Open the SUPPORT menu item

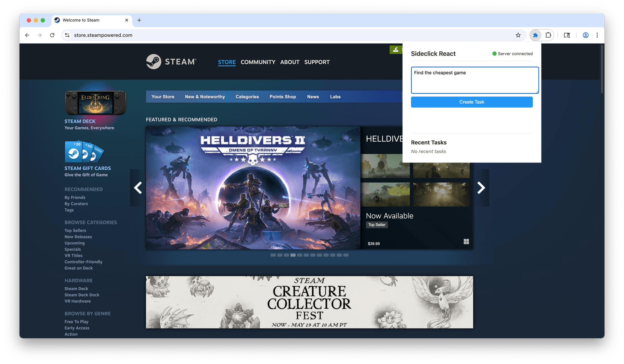pyautogui.click(x=317, y=62)
